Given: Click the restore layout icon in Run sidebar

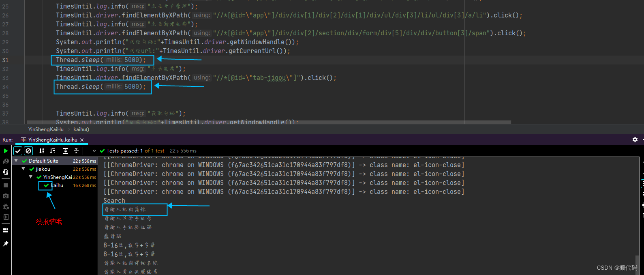Looking at the screenshot, I should point(6,230).
